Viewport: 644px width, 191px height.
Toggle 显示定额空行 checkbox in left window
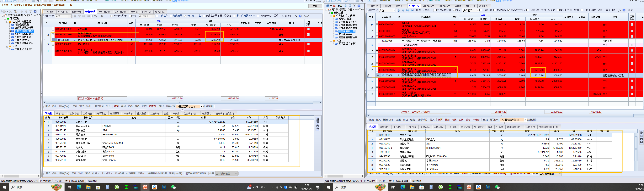click(111, 16)
